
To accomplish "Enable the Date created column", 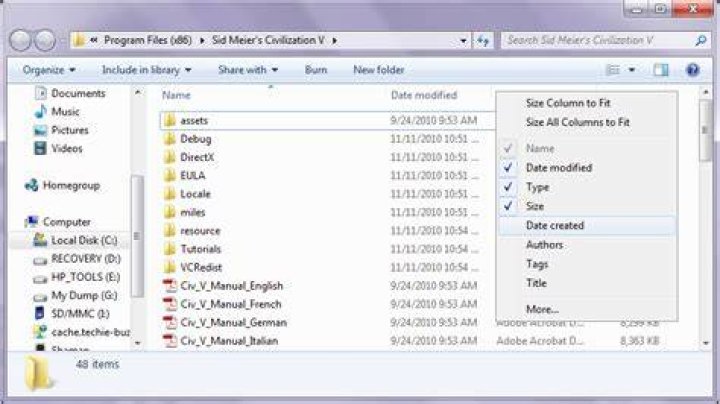I will (x=587, y=225).
